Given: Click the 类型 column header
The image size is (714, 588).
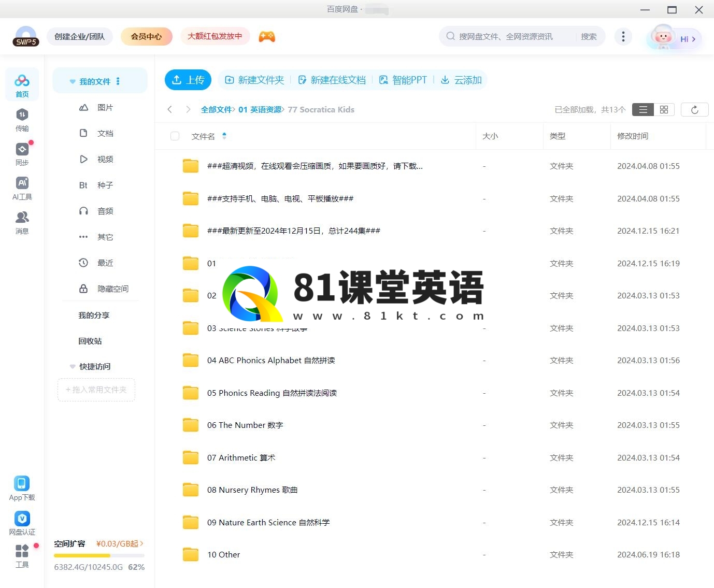Looking at the screenshot, I should (x=558, y=136).
